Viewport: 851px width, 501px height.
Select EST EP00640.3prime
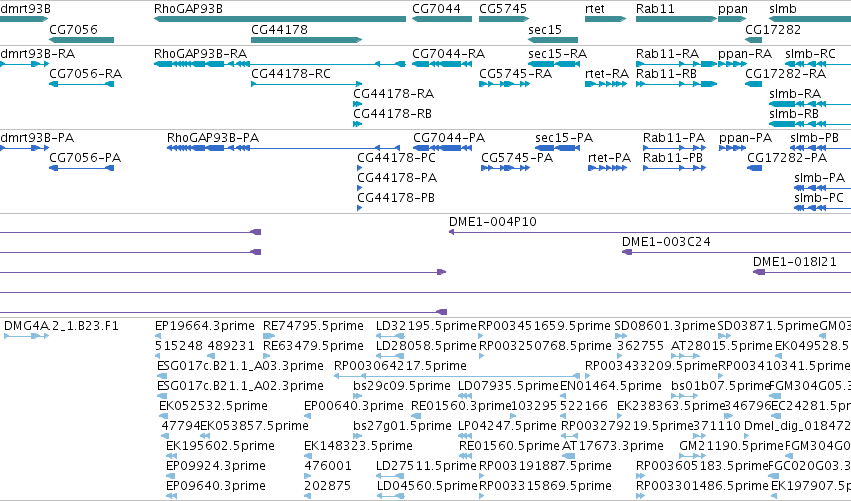point(307,416)
